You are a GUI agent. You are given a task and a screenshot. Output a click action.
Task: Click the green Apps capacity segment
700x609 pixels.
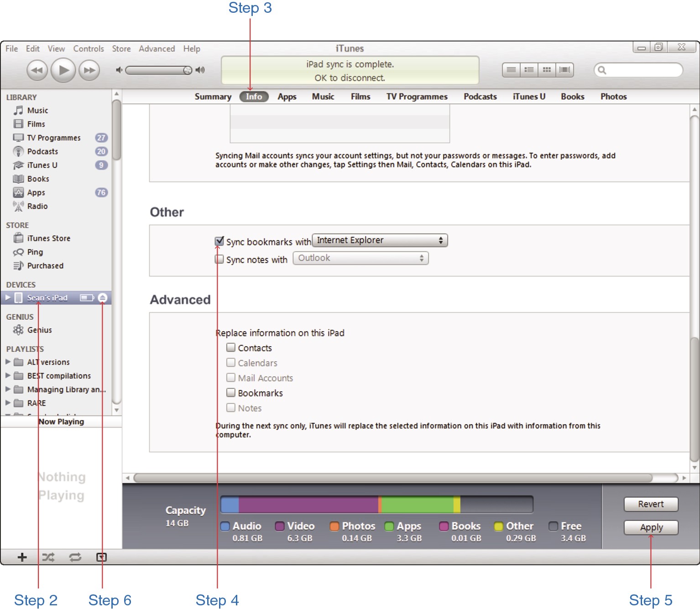417,505
